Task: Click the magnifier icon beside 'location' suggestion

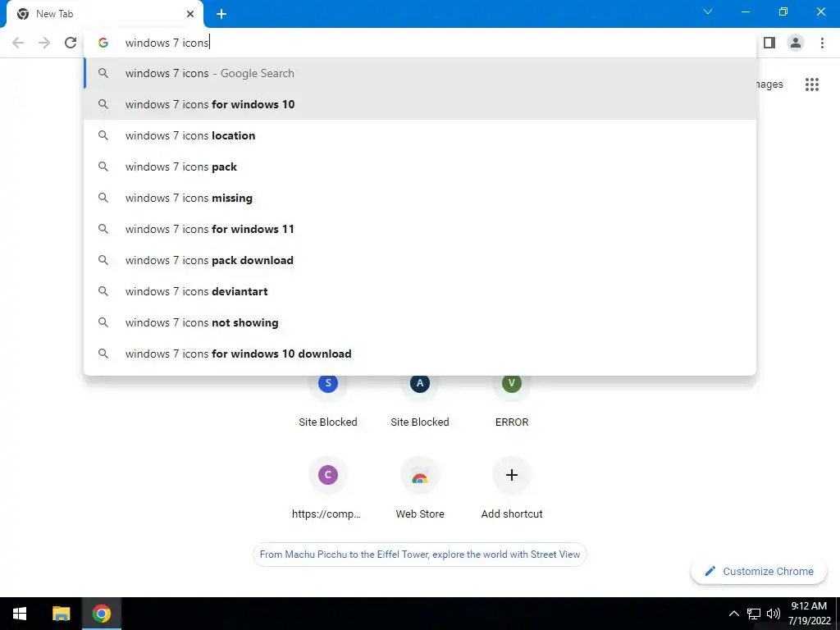Action: point(103,135)
